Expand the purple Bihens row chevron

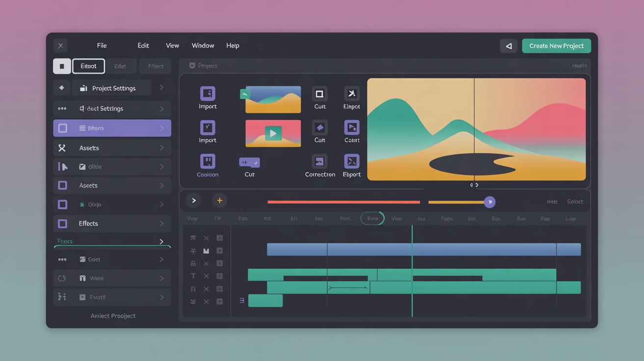161,128
